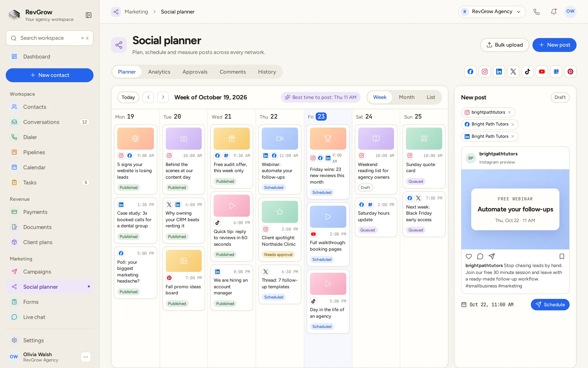Open the Webinar: automate your follow-ups post
588x368 pixels.
(x=280, y=159)
